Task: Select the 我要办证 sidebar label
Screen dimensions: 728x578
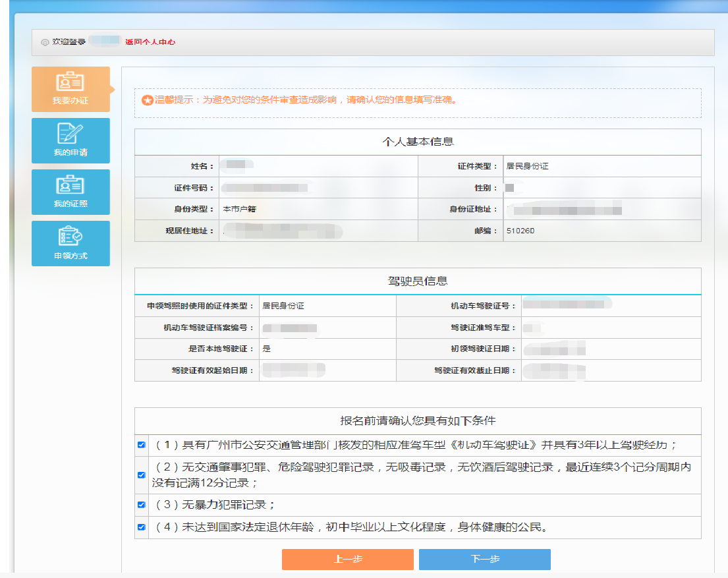Action: coord(70,101)
